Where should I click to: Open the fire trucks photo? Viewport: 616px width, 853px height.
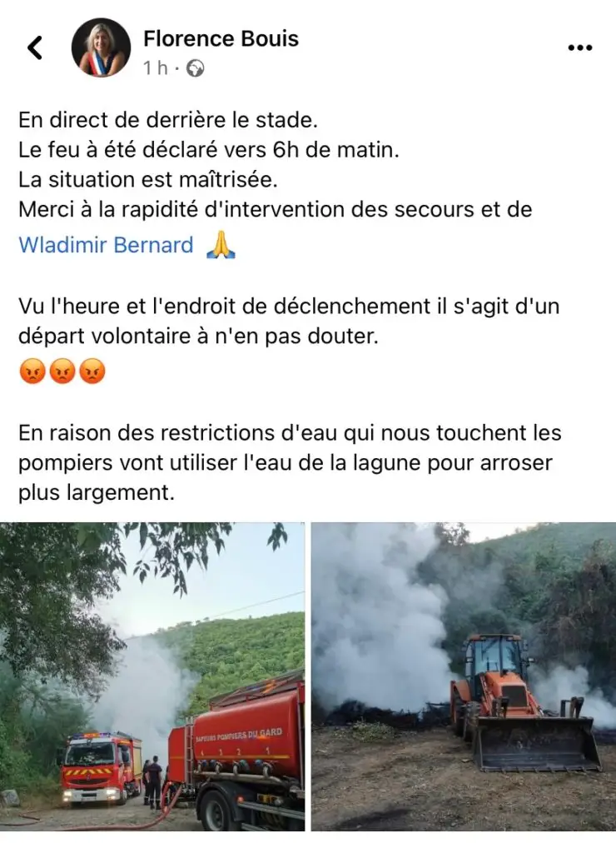152,676
